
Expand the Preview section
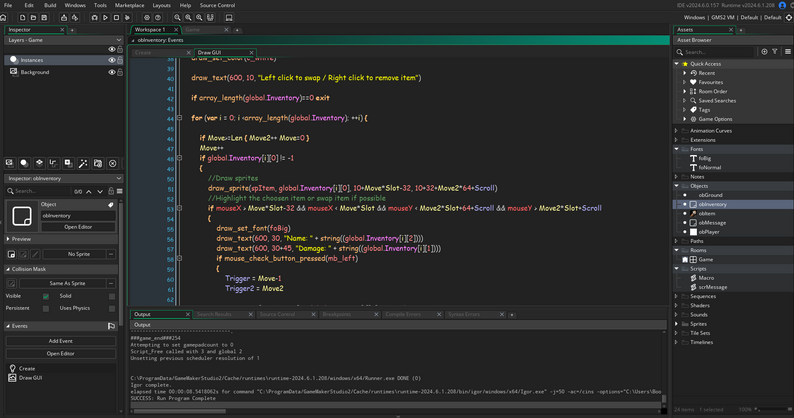[x=8, y=239]
